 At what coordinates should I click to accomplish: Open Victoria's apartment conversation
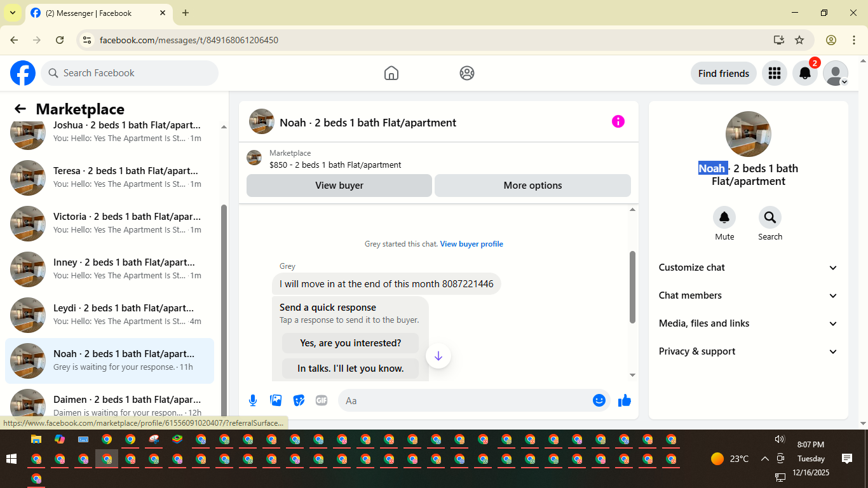point(109,223)
